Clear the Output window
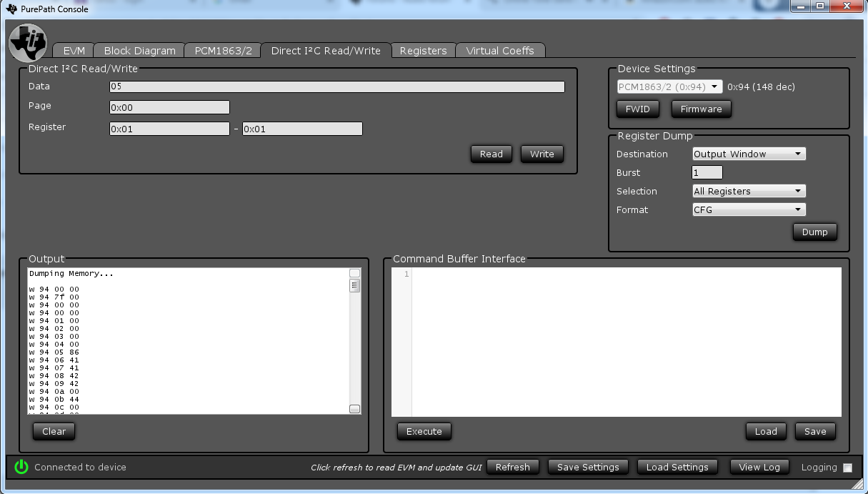868x494 pixels. (x=54, y=431)
